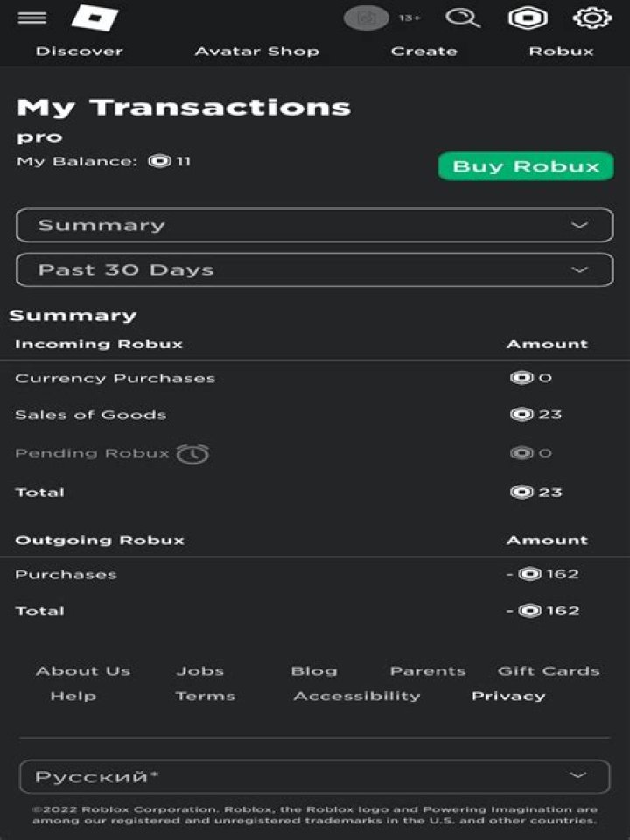Open the Gift Cards link
This screenshot has height=840, width=630.
pos(549,670)
